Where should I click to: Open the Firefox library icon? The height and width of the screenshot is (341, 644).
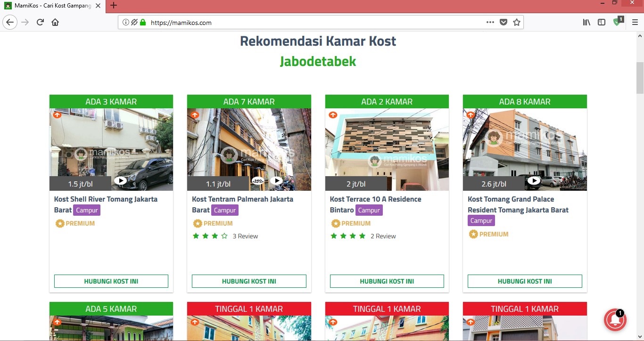tap(586, 22)
